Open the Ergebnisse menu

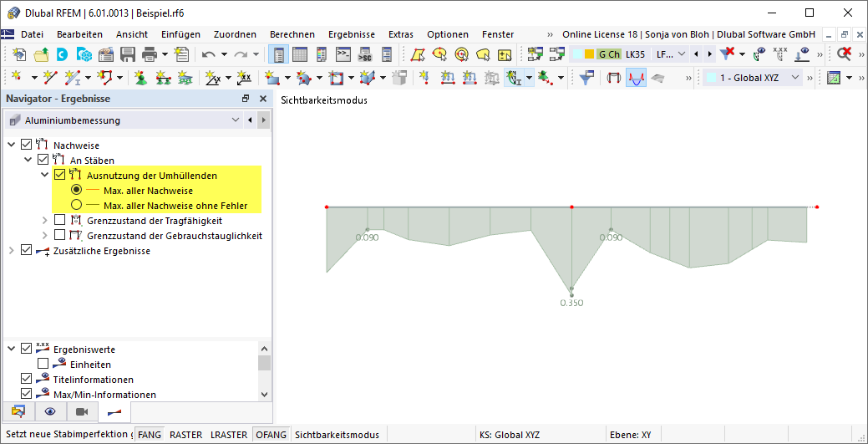(352, 34)
